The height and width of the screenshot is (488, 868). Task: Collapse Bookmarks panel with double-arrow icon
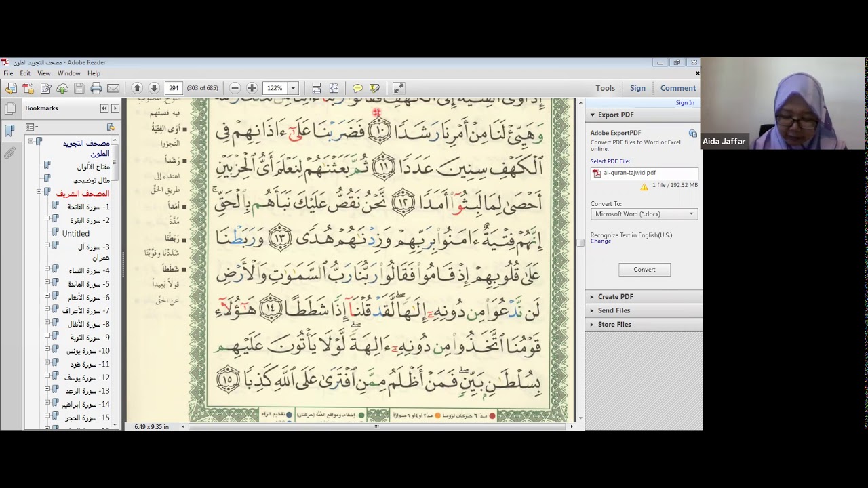click(104, 108)
